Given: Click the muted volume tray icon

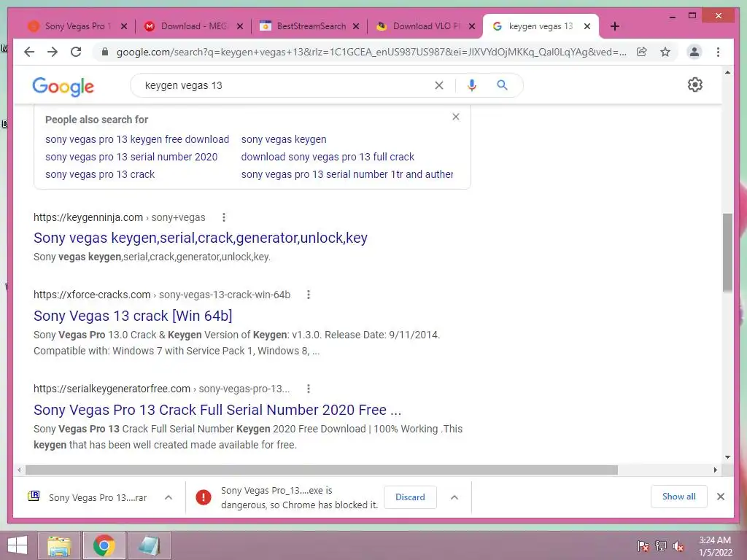Looking at the screenshot, I should pos(678,545).
